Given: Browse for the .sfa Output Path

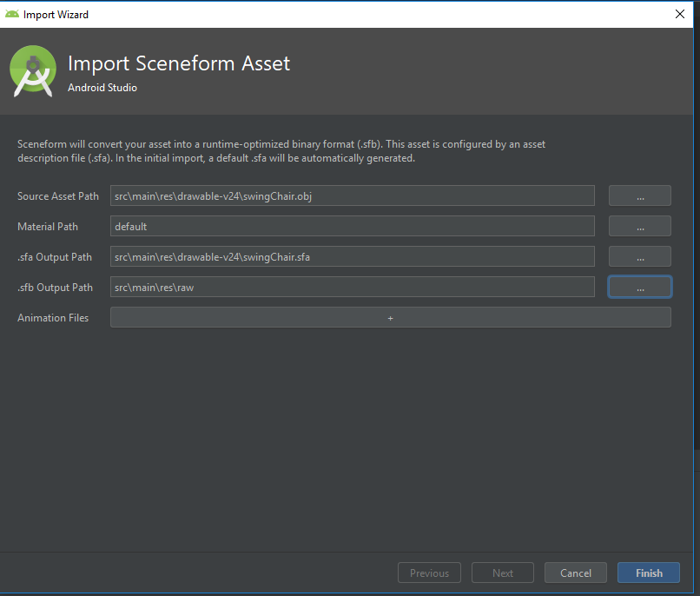Looking at the screenshot, I should (x=640, y=256).
